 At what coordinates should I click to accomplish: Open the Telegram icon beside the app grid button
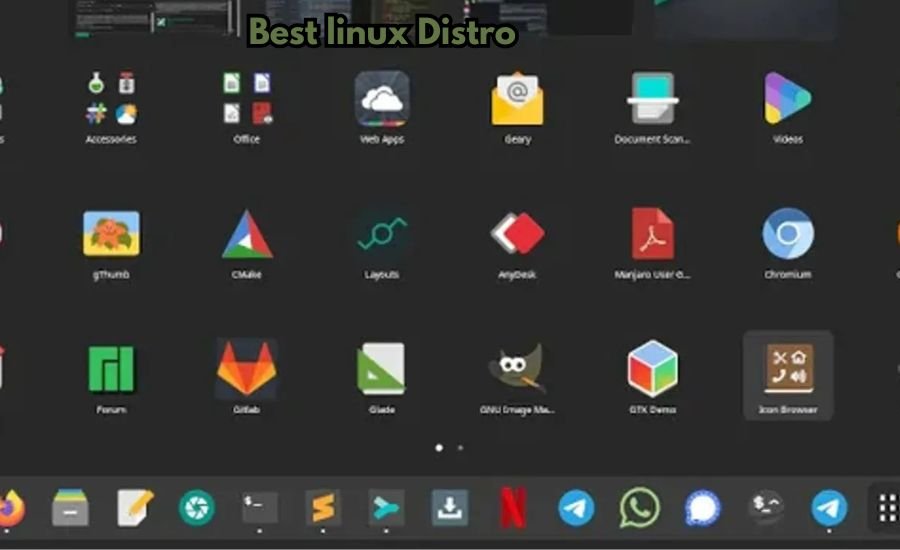[x=829, y=508]
